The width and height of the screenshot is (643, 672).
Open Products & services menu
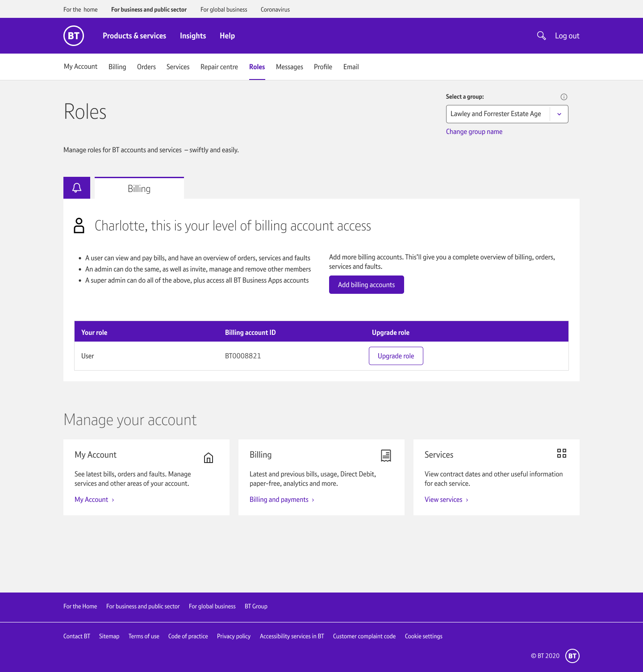click(134, 36)
